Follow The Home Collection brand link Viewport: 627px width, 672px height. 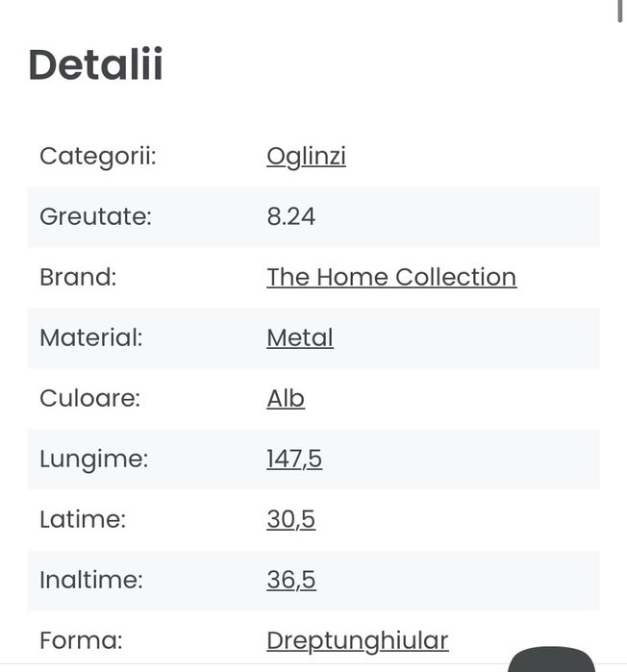point(390,277)
